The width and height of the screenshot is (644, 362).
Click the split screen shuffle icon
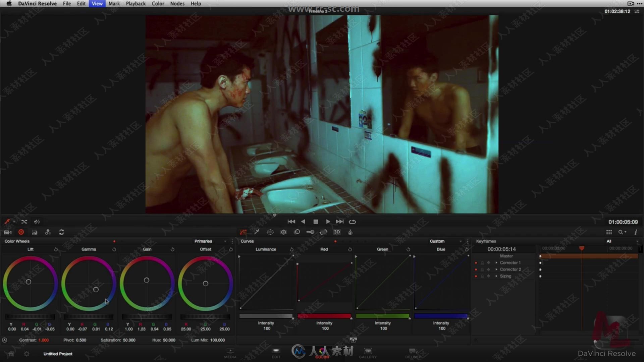click(x=24, y=222)
